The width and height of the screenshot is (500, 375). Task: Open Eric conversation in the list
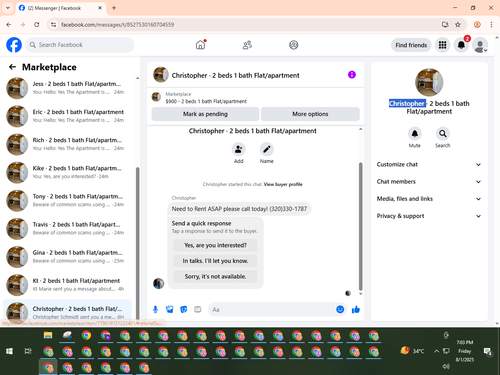68,116
